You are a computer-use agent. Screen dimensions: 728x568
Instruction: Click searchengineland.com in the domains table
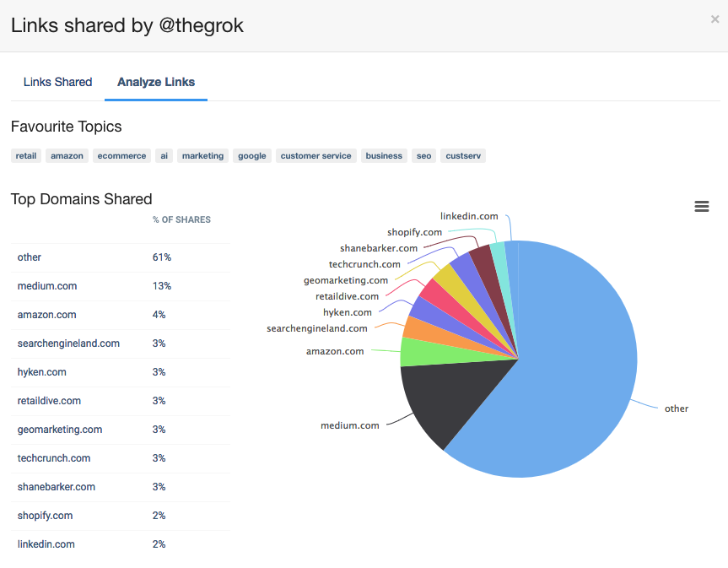click(x=68, y=344)
